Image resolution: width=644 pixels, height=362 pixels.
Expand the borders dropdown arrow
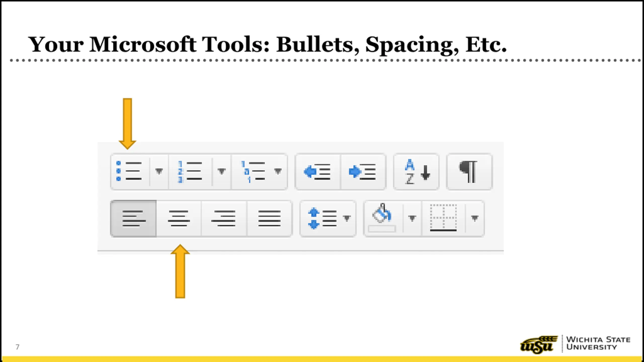(x=474, y=218)
